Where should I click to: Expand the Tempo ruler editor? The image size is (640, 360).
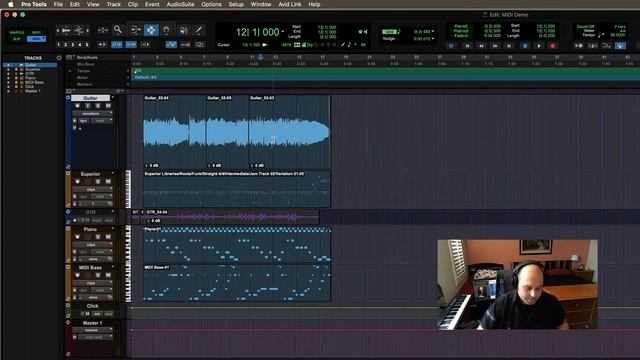click(x=70, y=71)
